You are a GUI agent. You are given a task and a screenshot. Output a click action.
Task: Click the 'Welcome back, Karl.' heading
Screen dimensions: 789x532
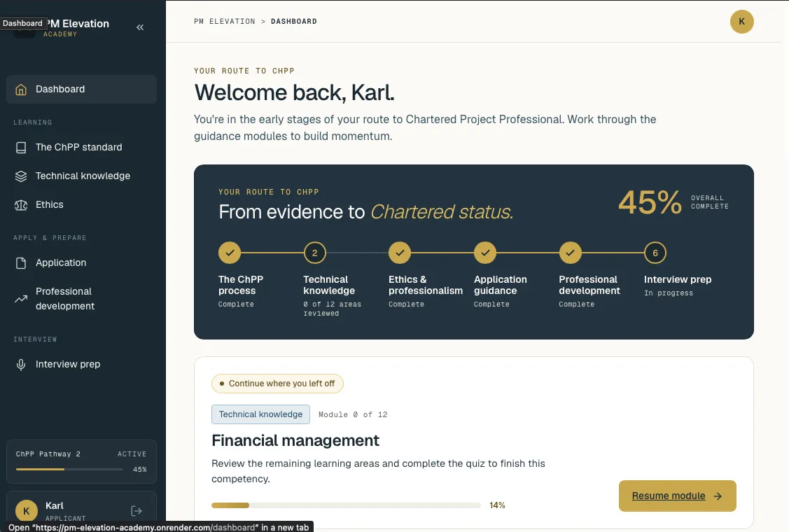(294, 92)
